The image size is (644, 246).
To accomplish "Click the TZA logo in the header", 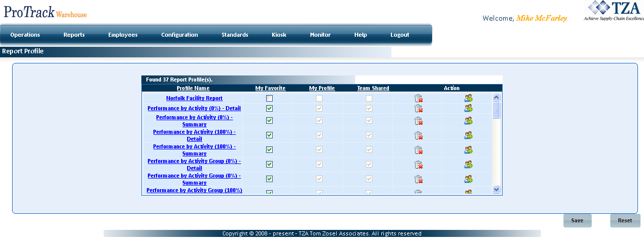I will coord(613,11).
